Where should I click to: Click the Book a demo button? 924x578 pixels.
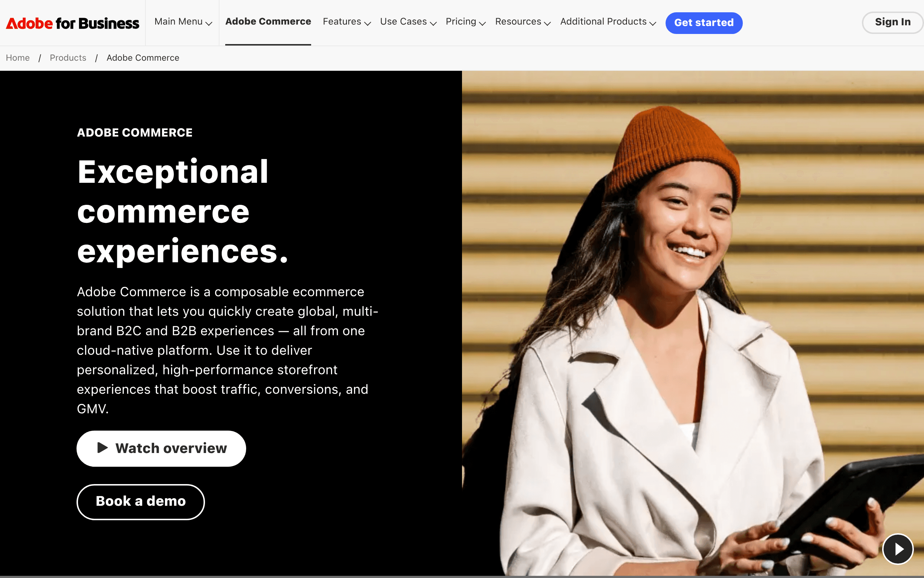140,501
